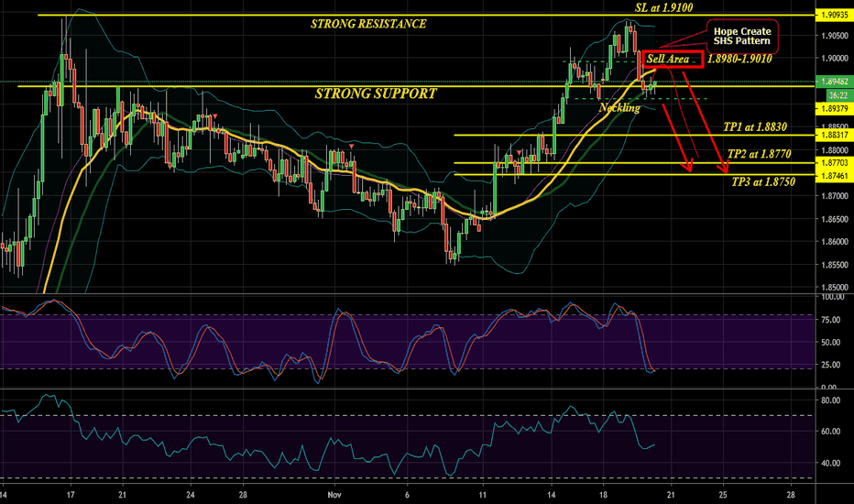This screenshot has width=854, height=504.
Task: Click the green 1.89482 current price tag
Action: [833, 81]
